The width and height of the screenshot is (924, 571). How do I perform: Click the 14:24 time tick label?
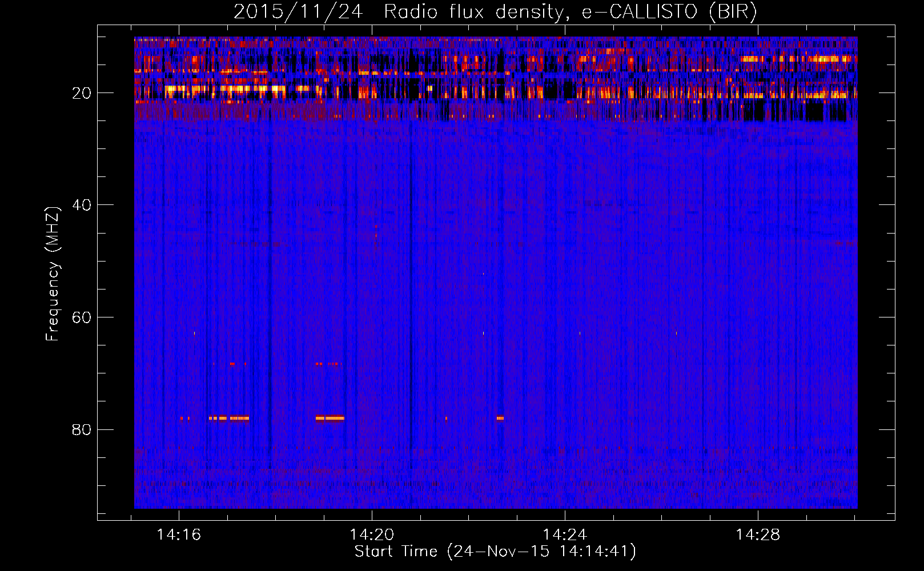(565, 535)
